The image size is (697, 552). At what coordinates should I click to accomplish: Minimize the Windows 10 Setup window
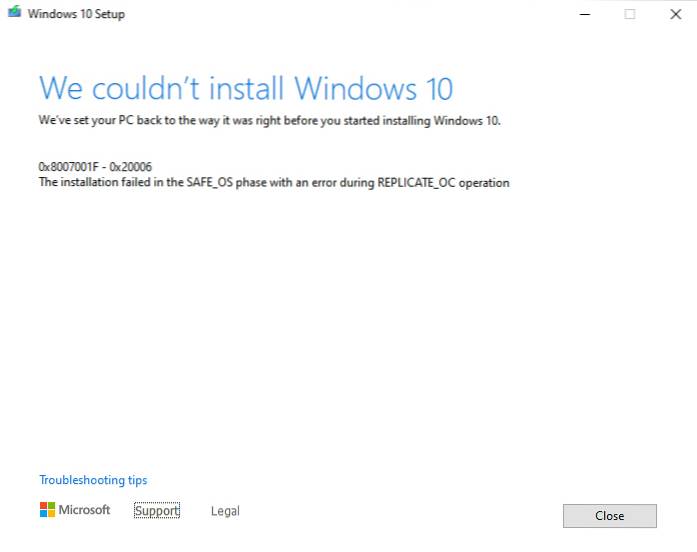coord(585,14)
